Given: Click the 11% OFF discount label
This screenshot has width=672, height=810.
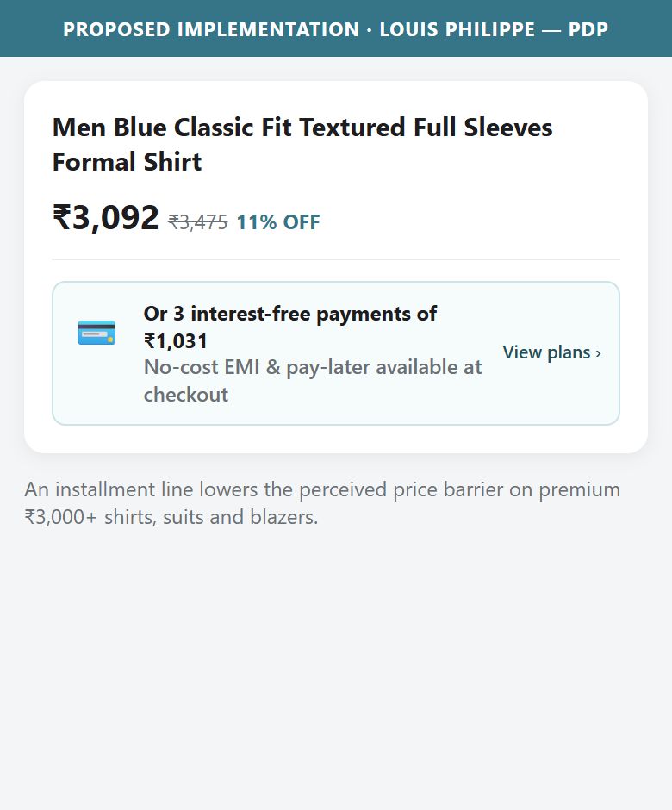Looking at the screenshot, I should tap(278, 222).
